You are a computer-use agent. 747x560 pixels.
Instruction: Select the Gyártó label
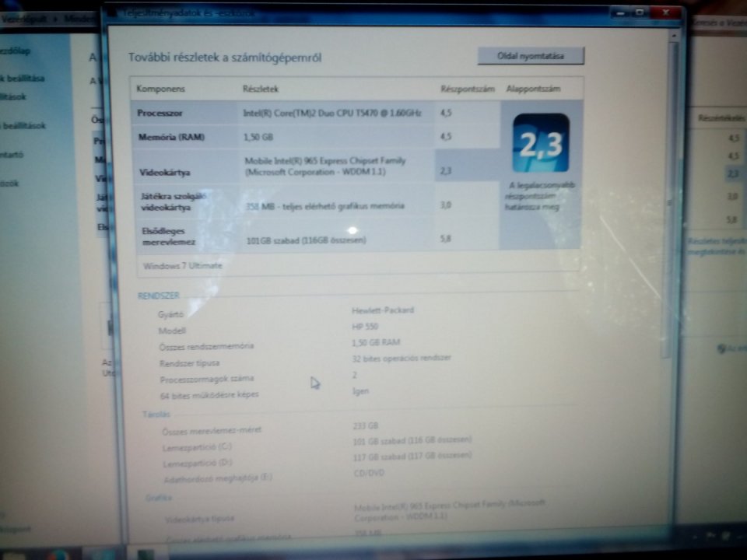coord(170,314)
